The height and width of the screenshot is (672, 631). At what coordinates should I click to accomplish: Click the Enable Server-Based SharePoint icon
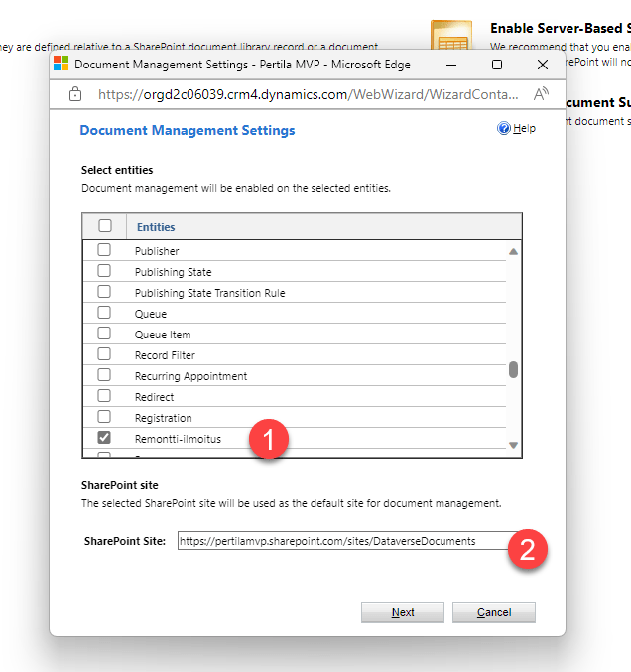point(450,39)
